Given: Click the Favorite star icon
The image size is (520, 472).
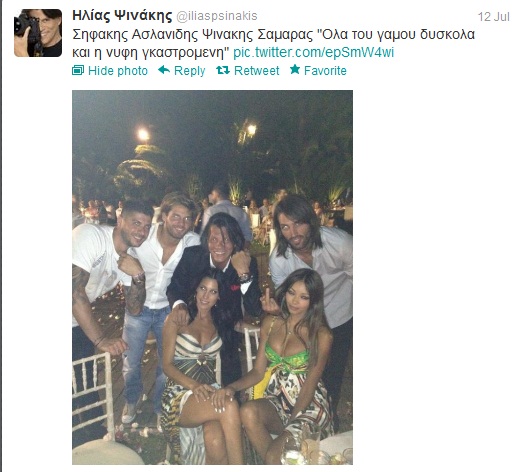Looking at the screenshot, I should (x=295, y=70).
